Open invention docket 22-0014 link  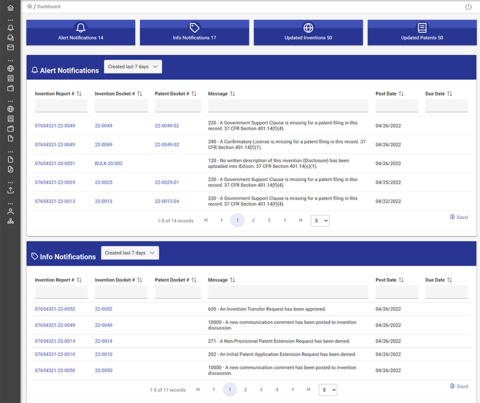(x=104, y=341)
